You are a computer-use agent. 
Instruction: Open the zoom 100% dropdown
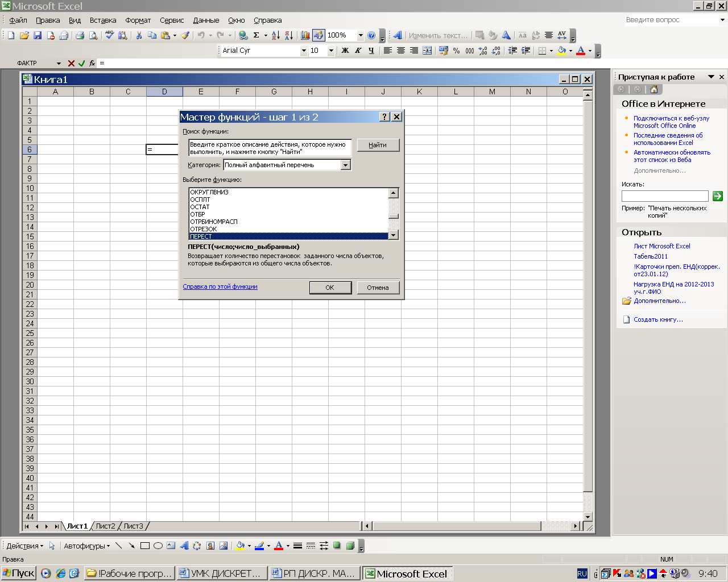(360, 35)
